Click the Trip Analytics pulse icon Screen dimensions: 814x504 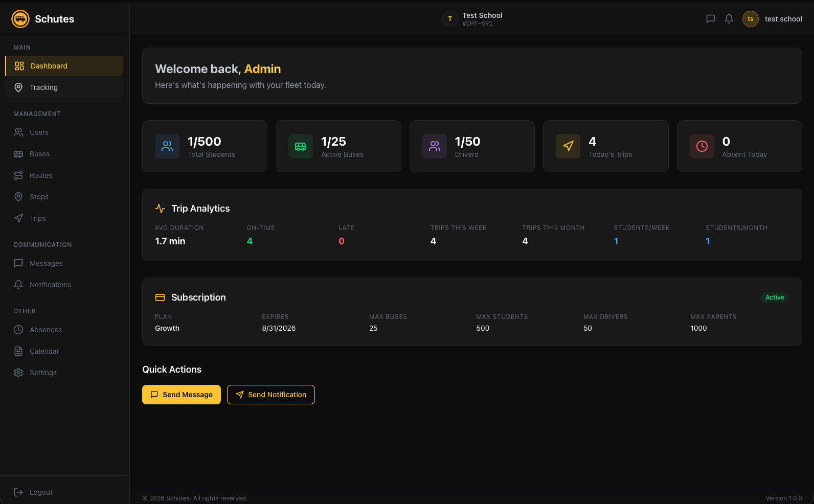[x=160, y=209]
